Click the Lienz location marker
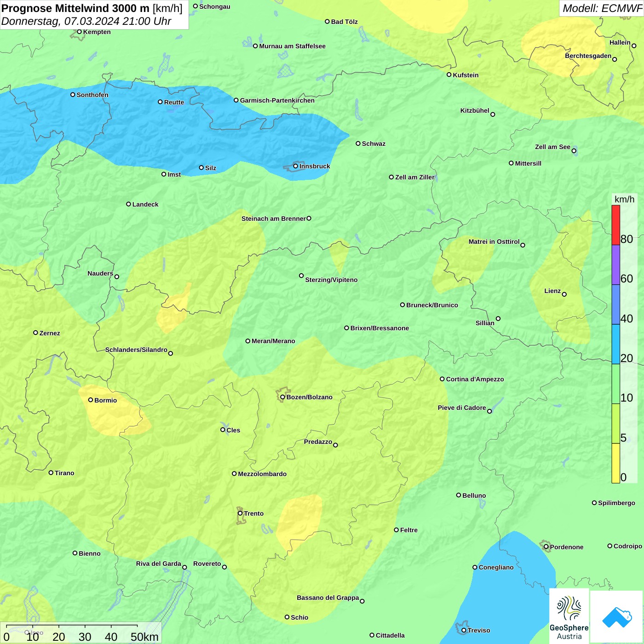Viewport: 644px width, 644px height. pyautogui.click(x=564, y=294)
